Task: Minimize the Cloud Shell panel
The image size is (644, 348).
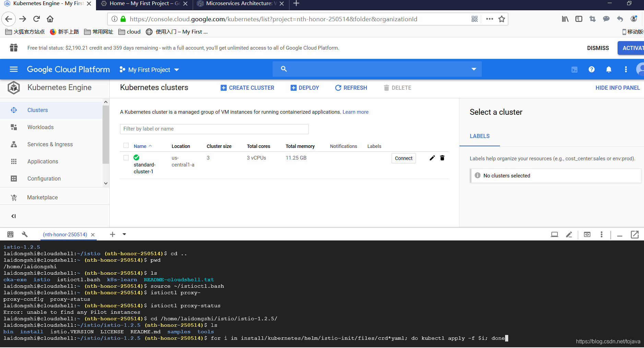Action: pyautogui.click(x=620, y=236)
